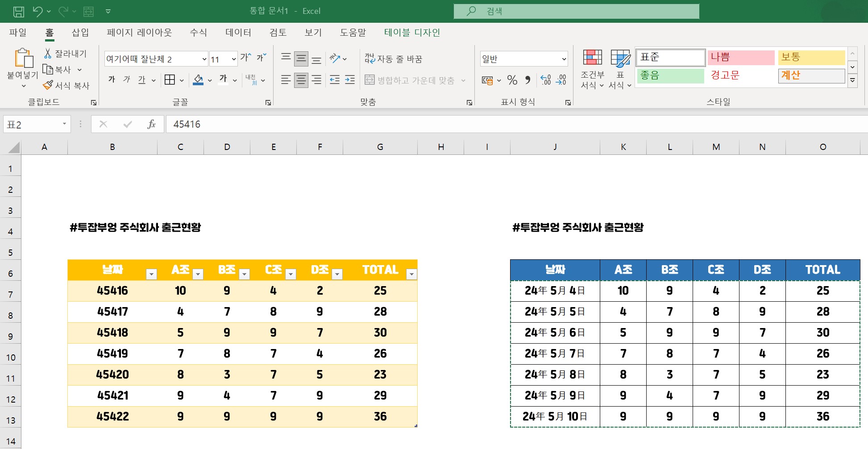The height and width of the screenshot is (449, 868).
Task: Click the Fill Color paint bucket icon
Action: pos(198,80)
